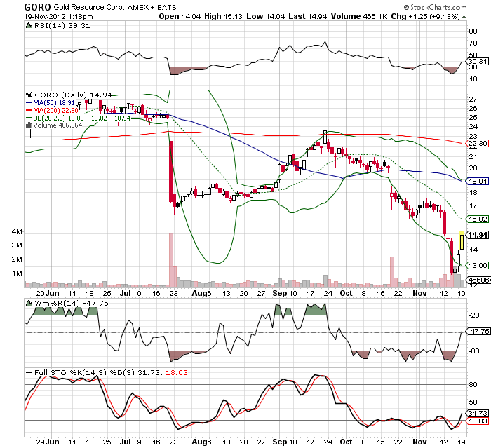Click the 80 level on stochastic axis

click(473, 384)
